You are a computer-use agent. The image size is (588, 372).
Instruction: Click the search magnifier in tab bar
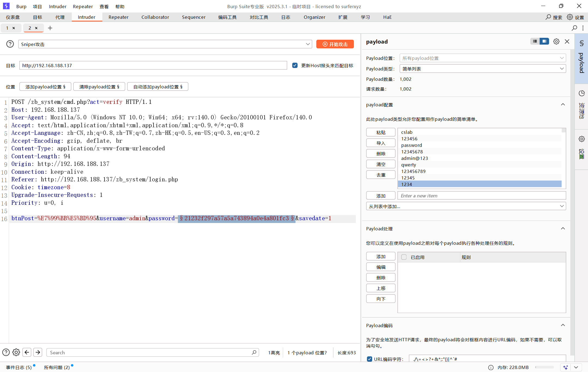574,28
